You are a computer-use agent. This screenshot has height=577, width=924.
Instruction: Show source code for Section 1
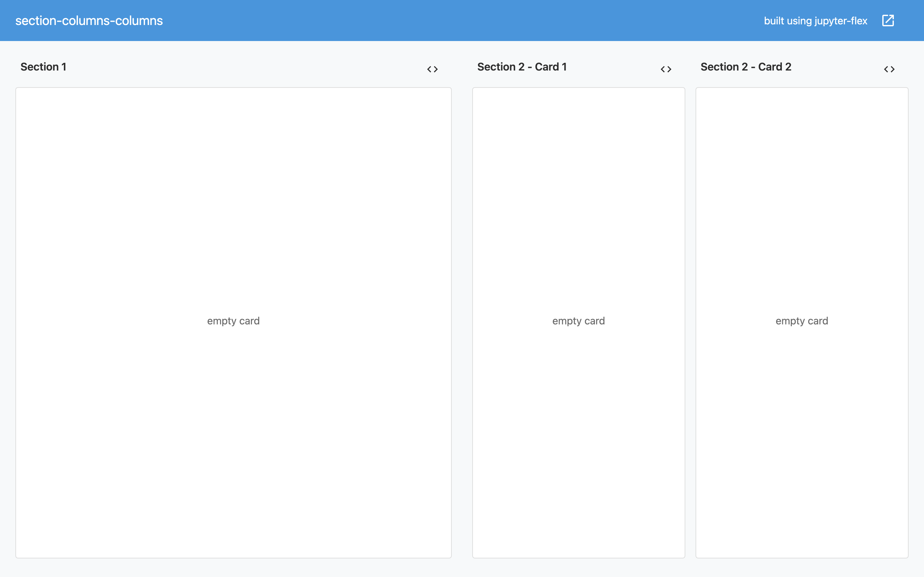432,69
